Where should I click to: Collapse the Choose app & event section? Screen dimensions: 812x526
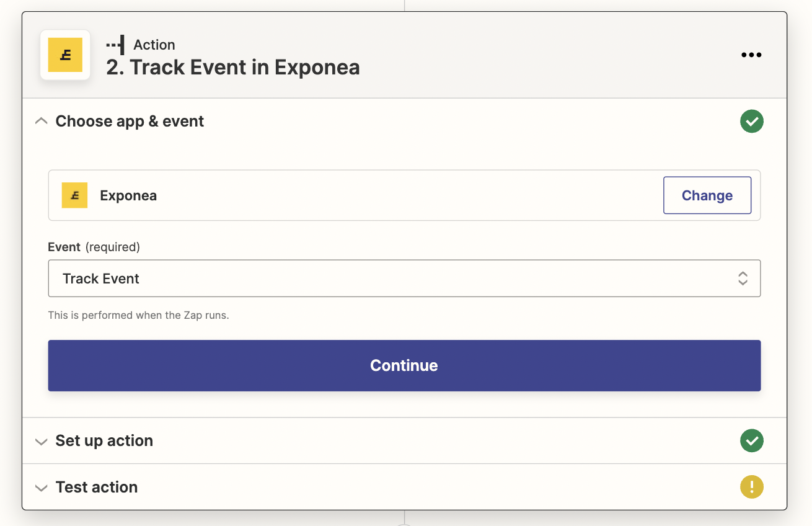(x=42, y=122)
